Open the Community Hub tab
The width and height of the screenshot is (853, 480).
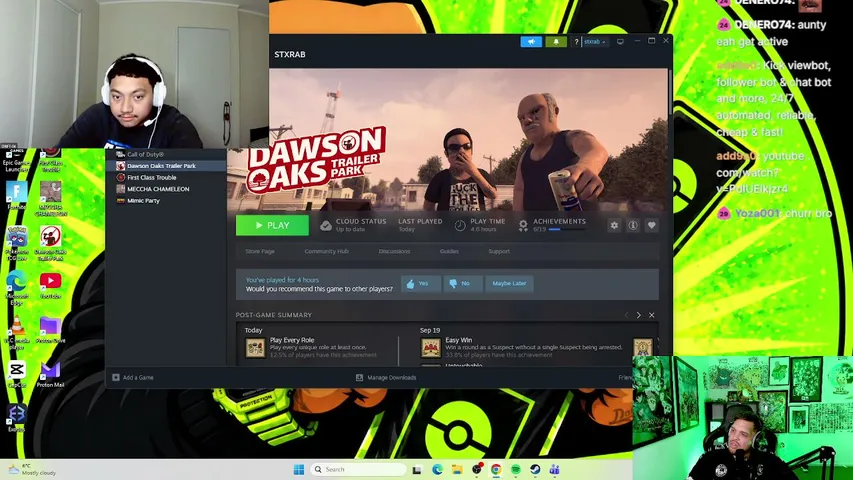[x=326, y=251]
